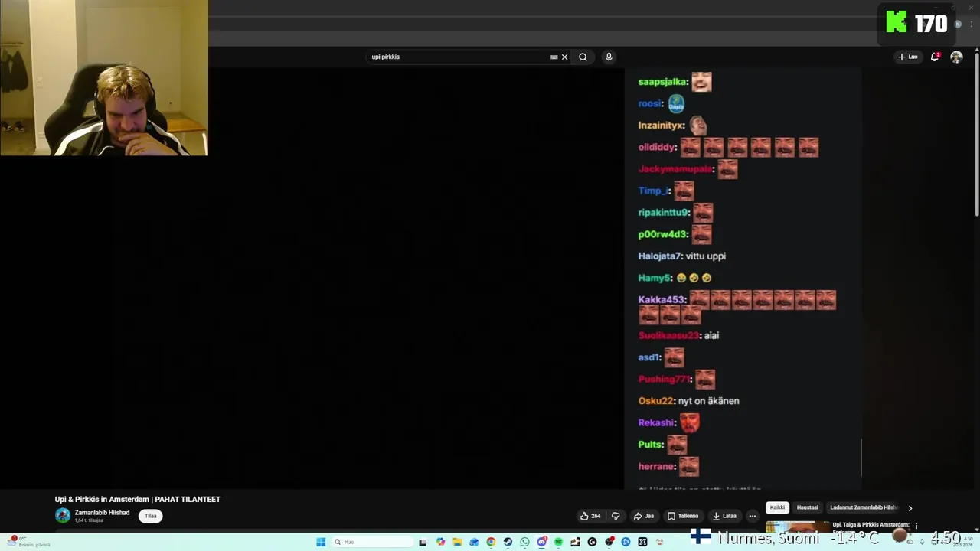
Task: Click Suolikaasu23 message aiai
Action: click(711, 335)
